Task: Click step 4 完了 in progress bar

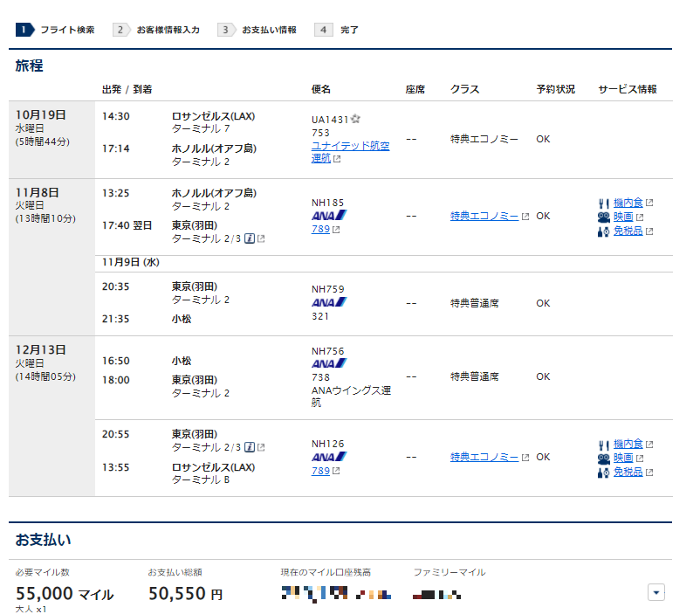Action: [339, 30]
